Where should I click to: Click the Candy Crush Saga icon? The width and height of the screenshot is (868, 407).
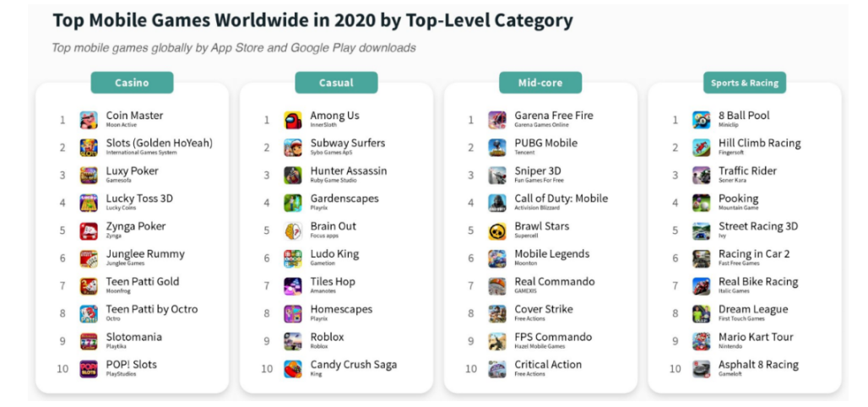coord(293,369)
